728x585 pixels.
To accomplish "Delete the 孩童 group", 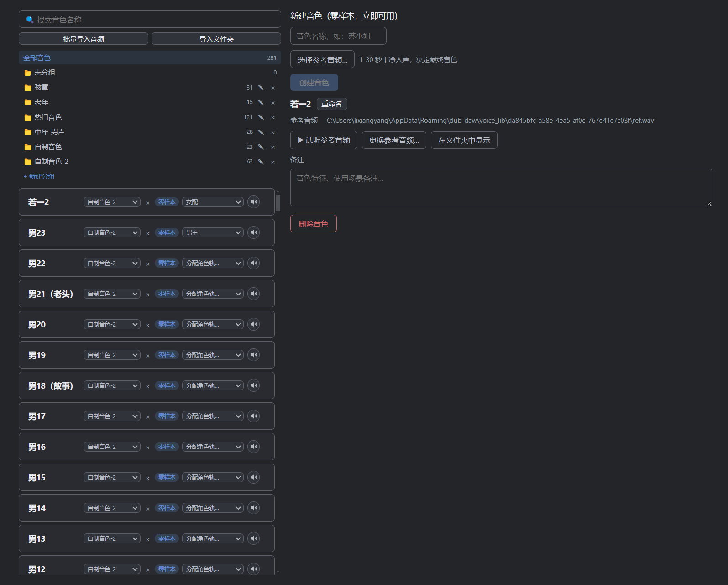I will click(273, 88).
